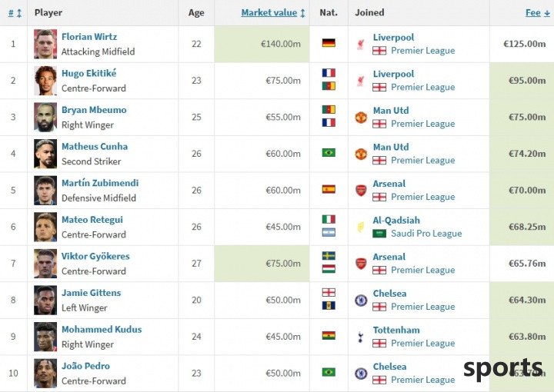Image resolution: width=554 pixels, height=392 pixels.
Task: Click the German flag beside Florian Wirtz
Action: [x=329, y=43]
